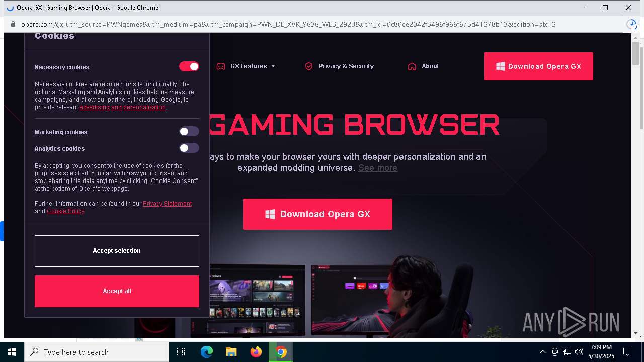Enable the Analytics cookies switch
Screen dimensions: 644x362
[189, 148]
